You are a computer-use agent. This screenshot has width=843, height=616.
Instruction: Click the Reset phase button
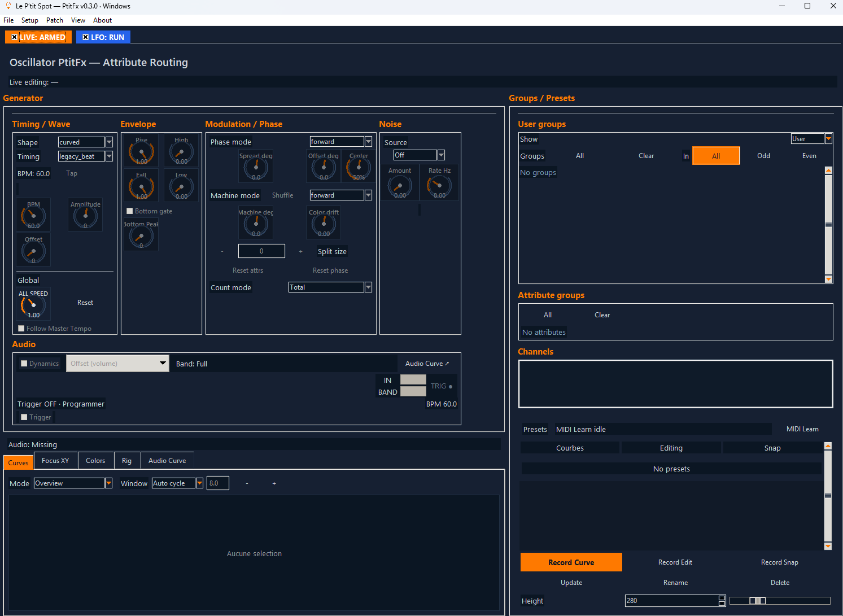[330, 270]
